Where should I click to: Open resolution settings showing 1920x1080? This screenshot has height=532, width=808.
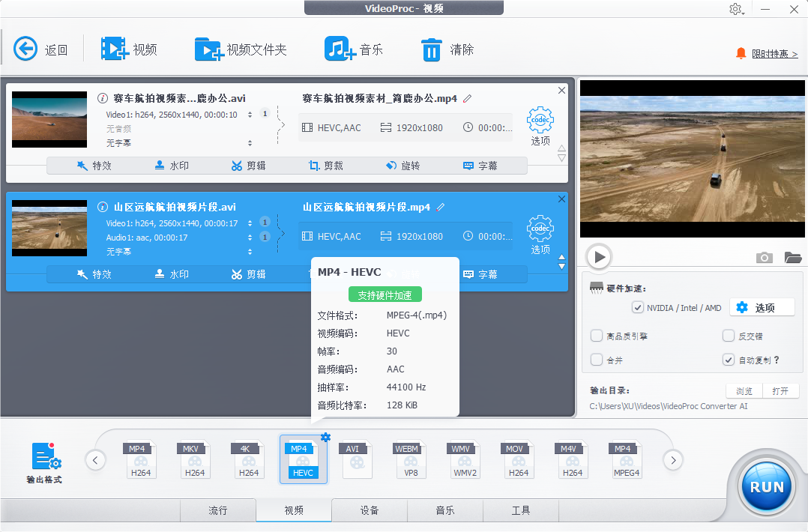tap(418, 127)
